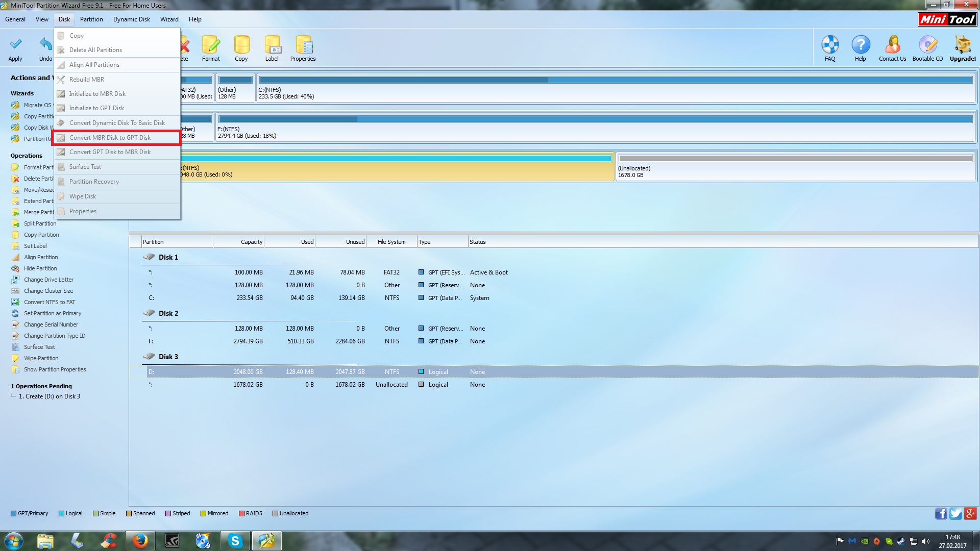Click Change Drive Letter operation

tap(48, 280)
